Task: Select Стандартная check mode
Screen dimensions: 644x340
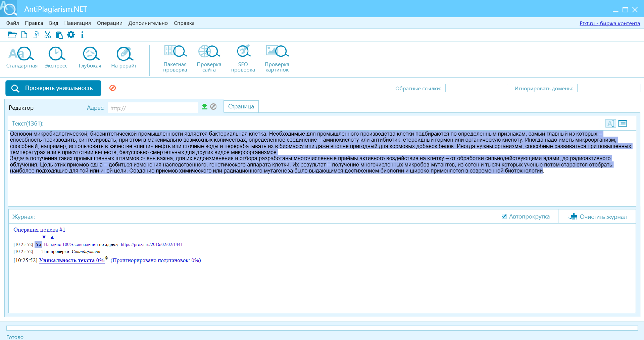Action: [x=22, y=57]
